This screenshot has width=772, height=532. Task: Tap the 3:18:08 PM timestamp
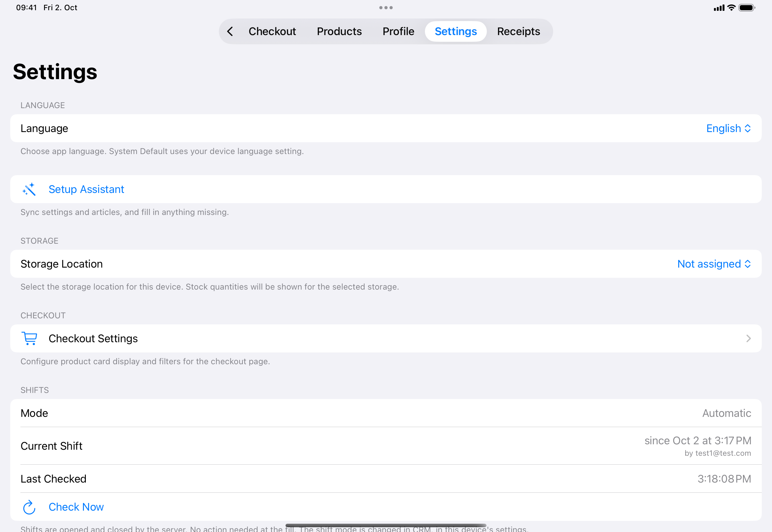(724, 479)
